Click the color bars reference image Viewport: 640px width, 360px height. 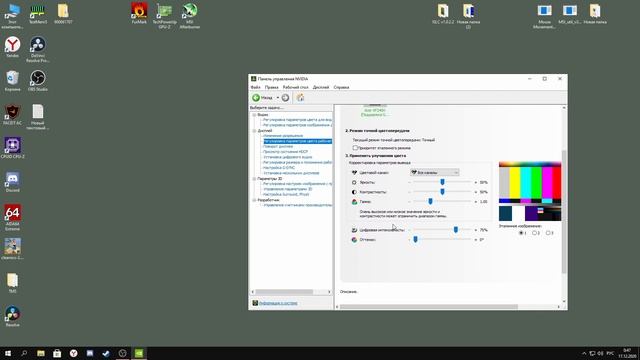[530, 191]
